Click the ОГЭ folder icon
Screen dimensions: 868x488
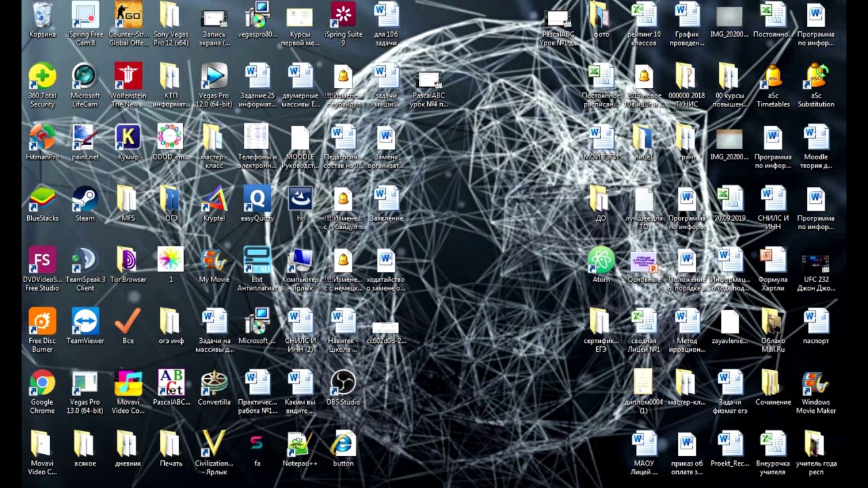pos(171,204)
